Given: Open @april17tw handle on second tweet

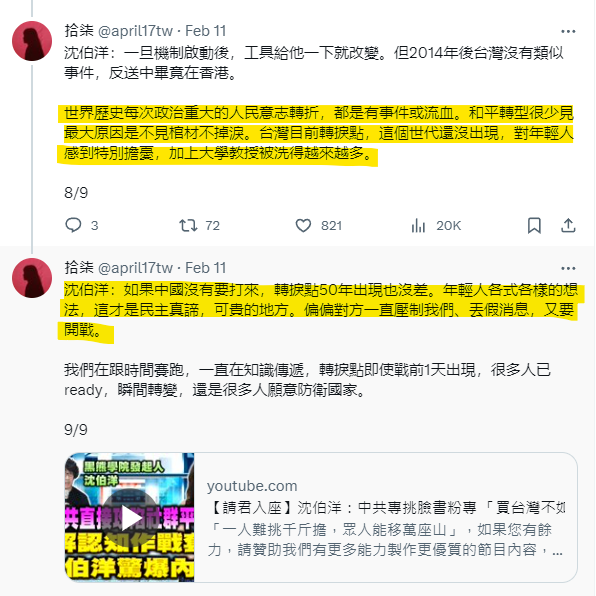Looking at the screenshot, I should tap(135, 268).
